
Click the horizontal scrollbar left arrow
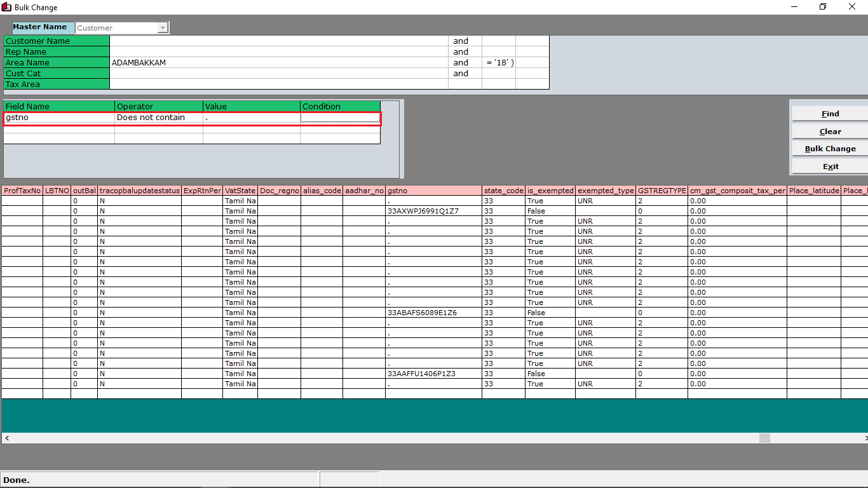coord(7,438)
